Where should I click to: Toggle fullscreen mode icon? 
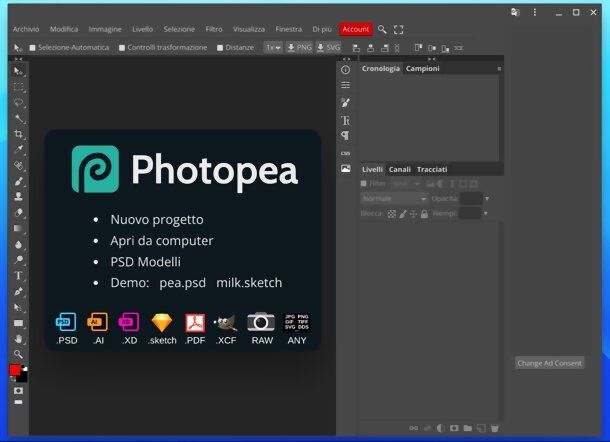(398, 30)
